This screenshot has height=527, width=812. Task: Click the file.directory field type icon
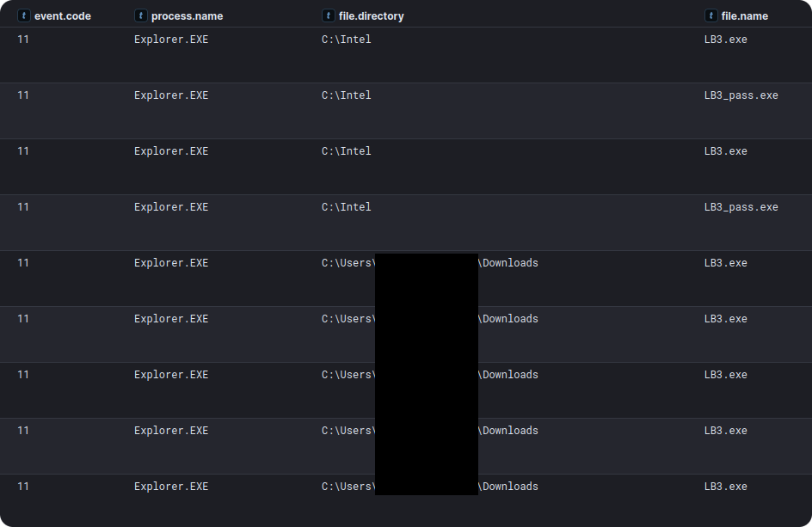pyautogui.click(x=328, y=15)
